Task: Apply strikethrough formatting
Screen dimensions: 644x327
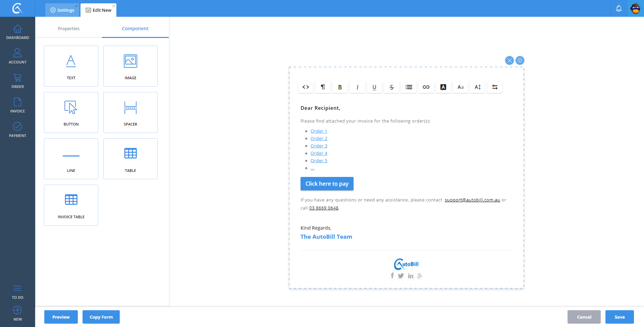Action: (x=391, y=87)
